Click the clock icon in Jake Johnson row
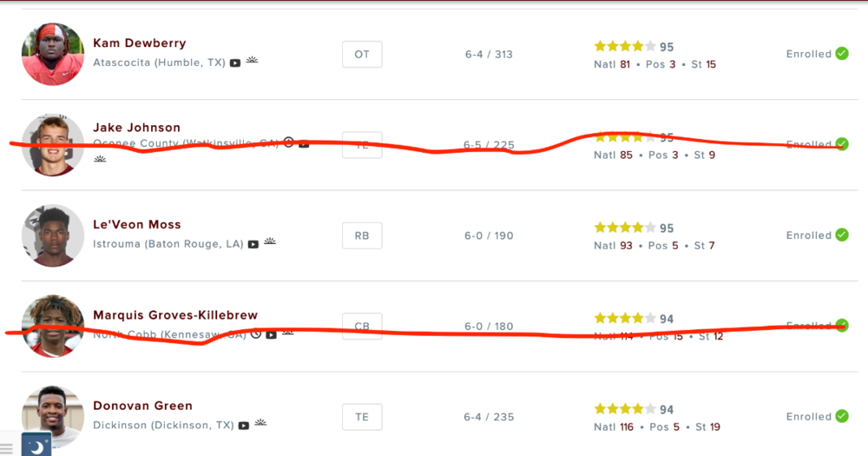This screenshot has height=456, width=868. pyautogui.click(x=289, y=142)
